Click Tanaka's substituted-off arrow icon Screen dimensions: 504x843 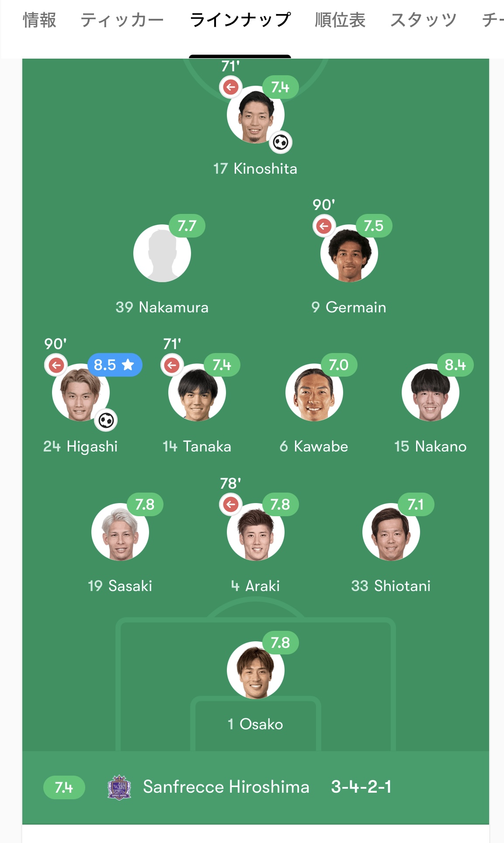172,365
